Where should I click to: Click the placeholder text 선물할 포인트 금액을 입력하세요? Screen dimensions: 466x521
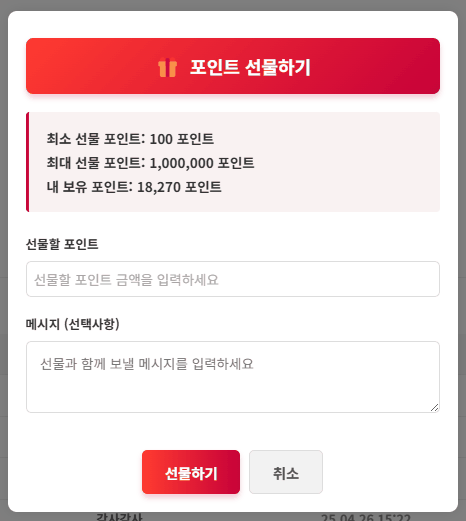coord(126,280)
